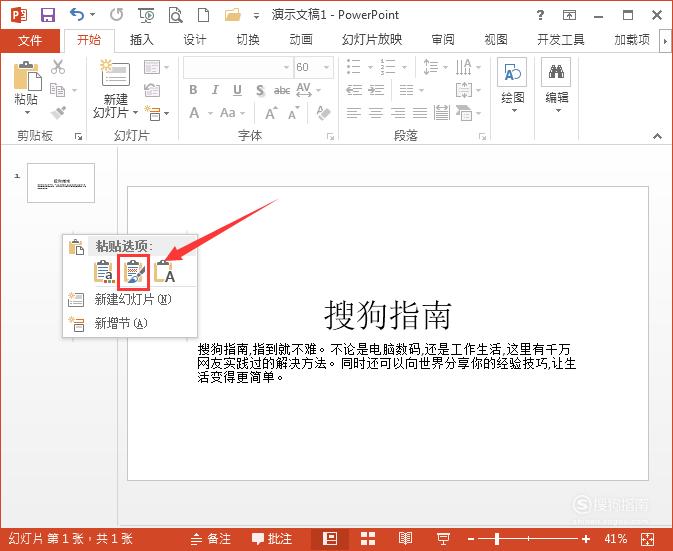Screen dimensions: 673x551
Task: Choose 新建幻灯片(N) in context menu
Action: tap(130, 300)
